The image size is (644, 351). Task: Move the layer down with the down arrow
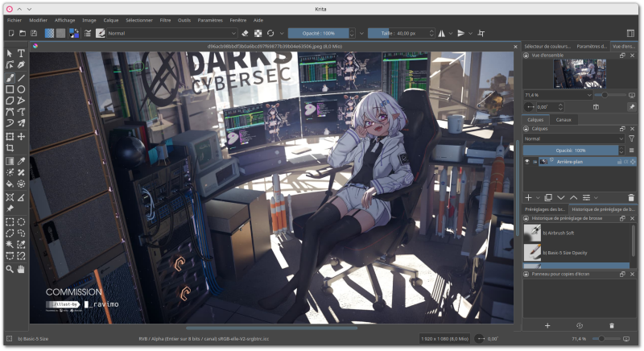(x=560, y=198)
